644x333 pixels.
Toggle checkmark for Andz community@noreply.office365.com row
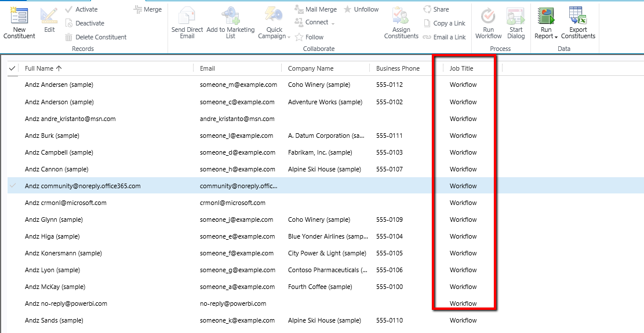click(x=13, y=186)
